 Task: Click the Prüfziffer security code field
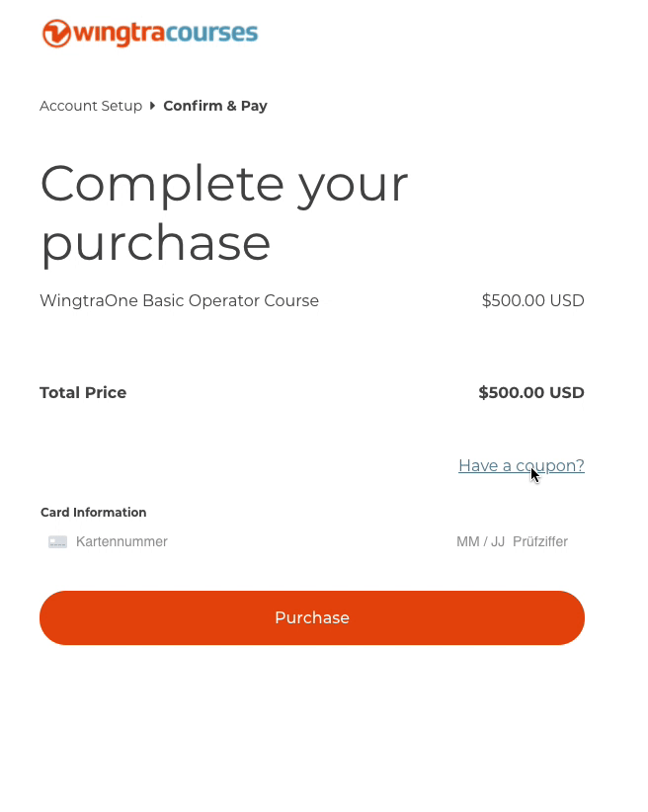click(539, 541)
